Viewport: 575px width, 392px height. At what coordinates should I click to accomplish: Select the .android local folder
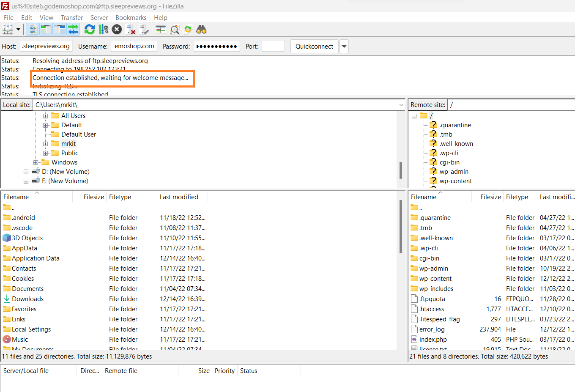coord(23,218)
